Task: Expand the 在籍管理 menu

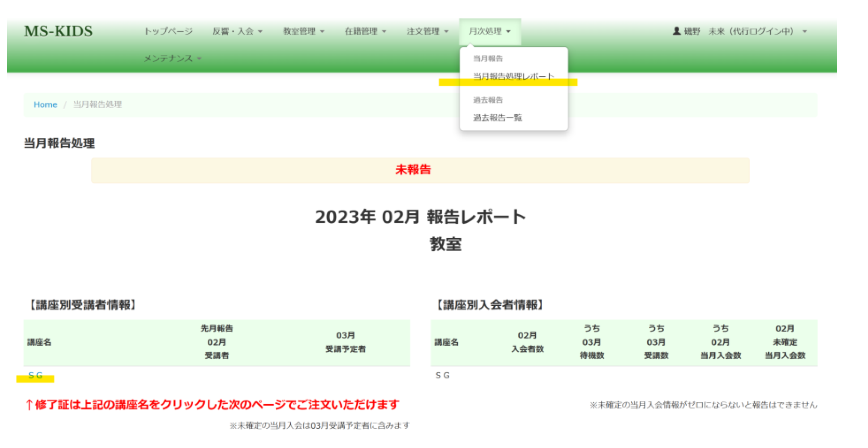Action: [x=365, y=31]
